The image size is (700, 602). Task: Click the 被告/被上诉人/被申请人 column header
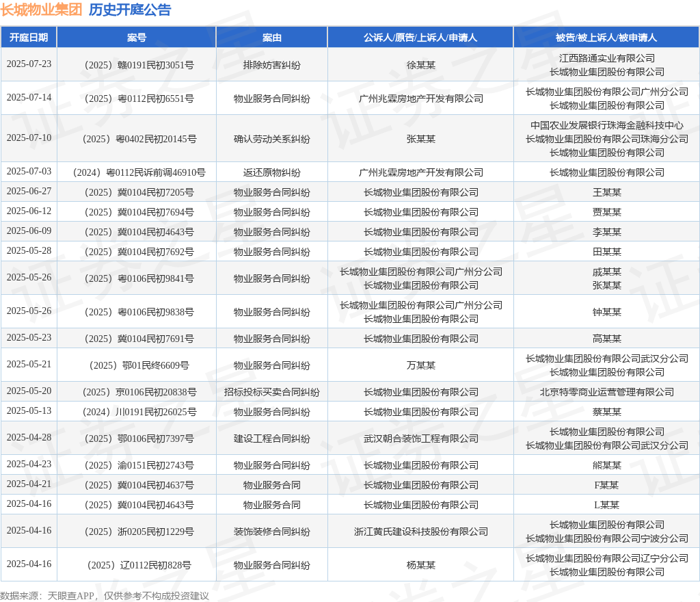pos(606,38)
